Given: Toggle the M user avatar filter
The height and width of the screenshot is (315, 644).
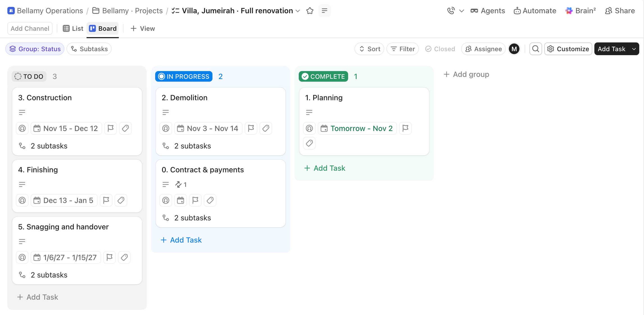Looking at the screenshot, I should 514,49.
